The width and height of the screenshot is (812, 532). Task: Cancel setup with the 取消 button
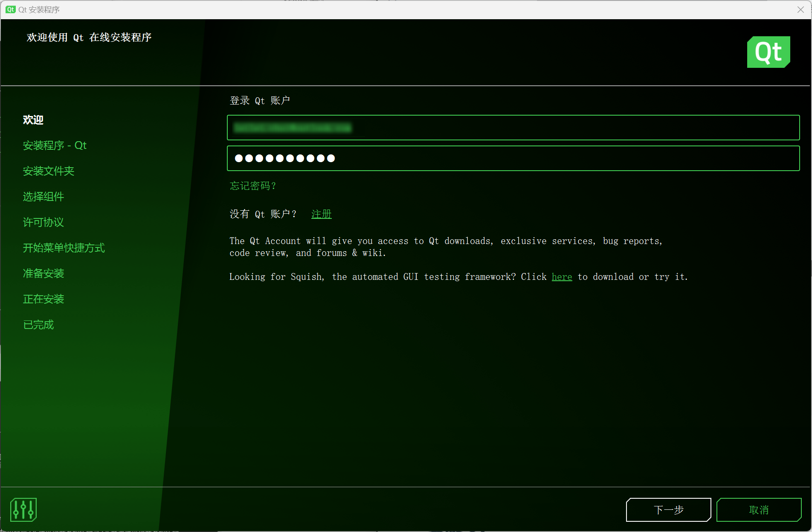(x=759, y=510)
